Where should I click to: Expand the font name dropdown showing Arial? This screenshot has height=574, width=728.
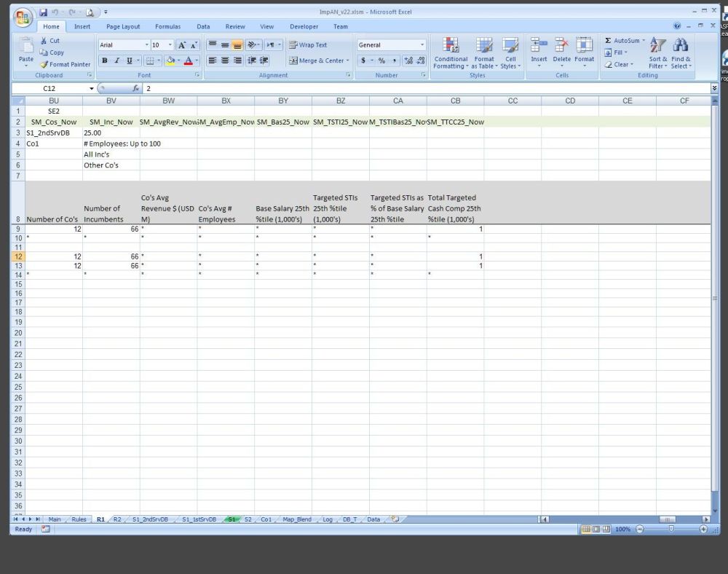click(x=146, y=45)
